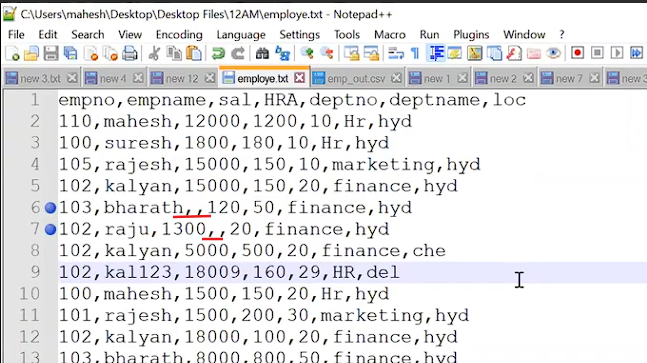Click header text 'empno,empname,sal,HRA,deptno,deptname,loc'
Viewport: 647px width, 363px height.
[292, 100]
